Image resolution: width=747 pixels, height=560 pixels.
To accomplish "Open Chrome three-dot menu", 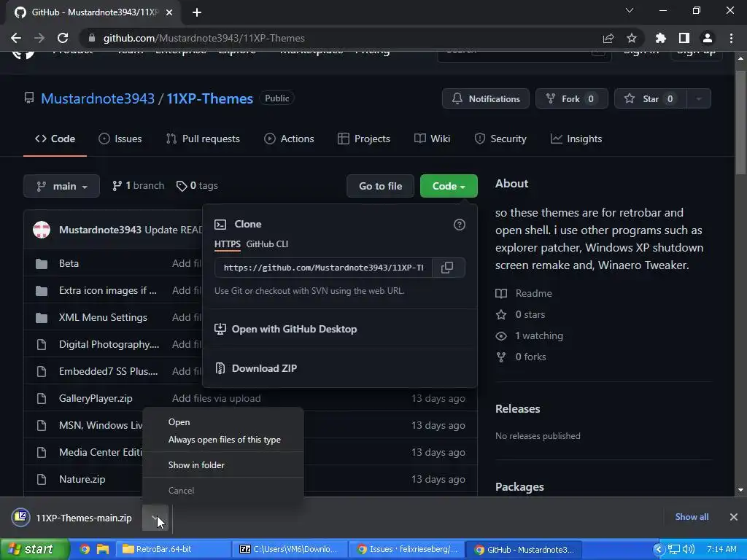I will [731, 38].
